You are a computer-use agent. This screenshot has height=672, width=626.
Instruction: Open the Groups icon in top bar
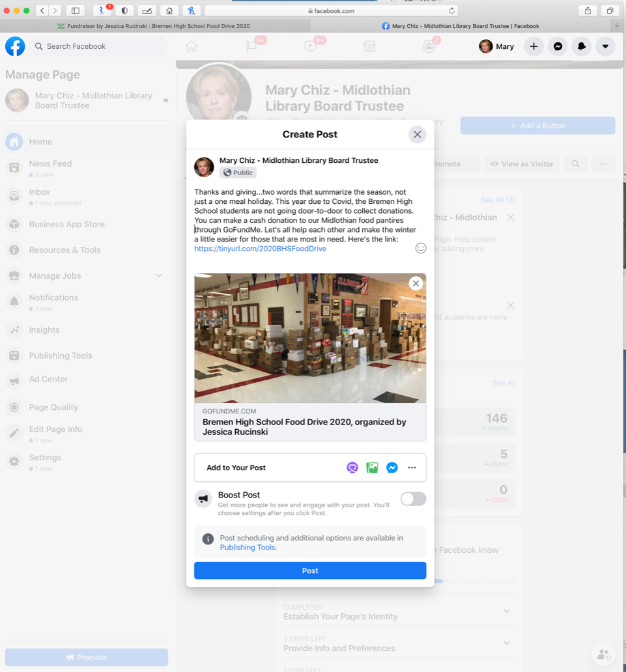pos(429,46)
